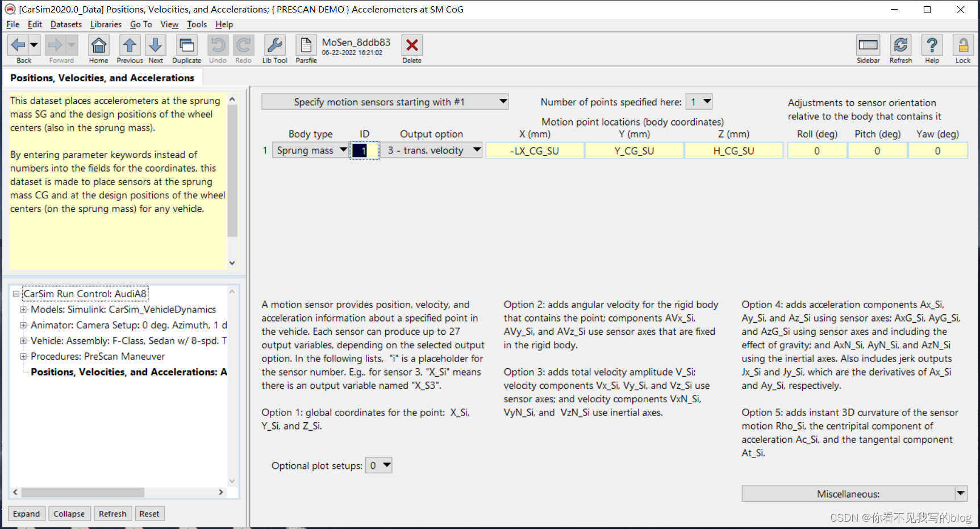Image resolution: width=980 pixels, height=529 pixels.
Task: Go to the Next dataset
Action: tap(155, 45)
